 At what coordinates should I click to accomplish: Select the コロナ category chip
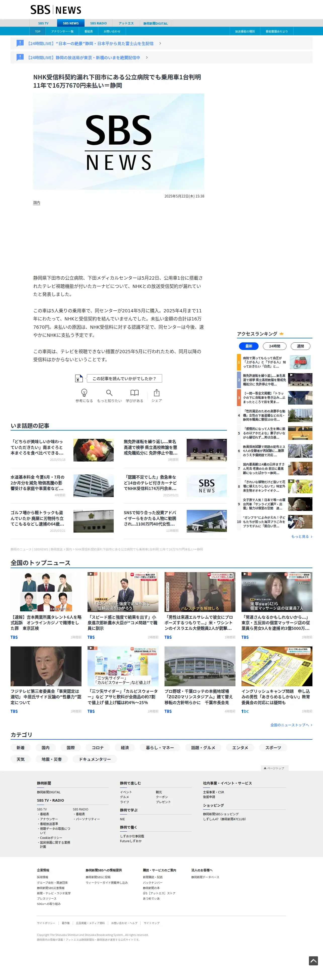(98, 747)
